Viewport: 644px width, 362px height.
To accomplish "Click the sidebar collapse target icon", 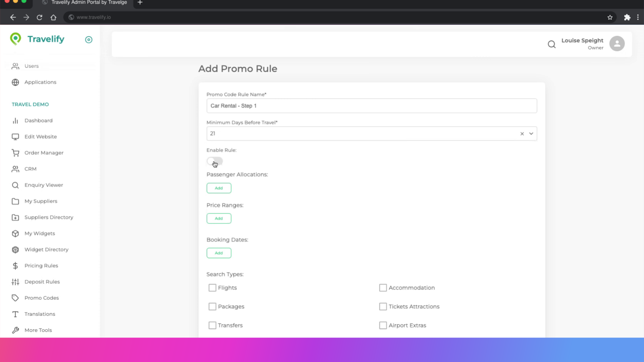I will [x=89, y=40].
